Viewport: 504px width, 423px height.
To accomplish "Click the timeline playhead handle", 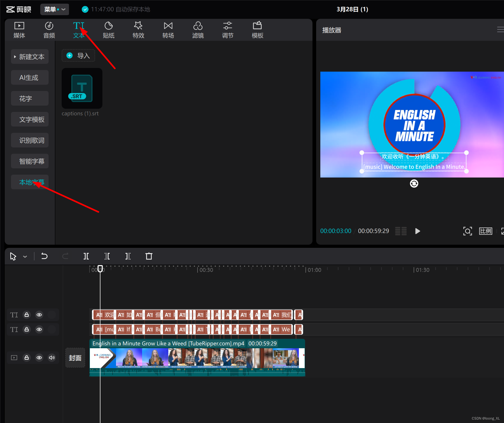I will pyautogui.click(x=100, y=268).
